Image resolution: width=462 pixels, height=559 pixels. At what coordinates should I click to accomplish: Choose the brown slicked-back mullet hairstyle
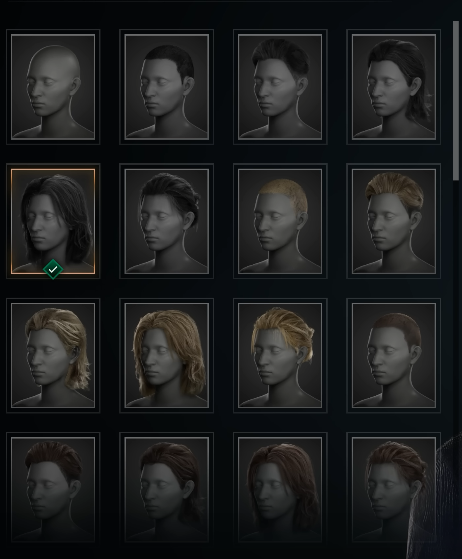coord(166,489)
